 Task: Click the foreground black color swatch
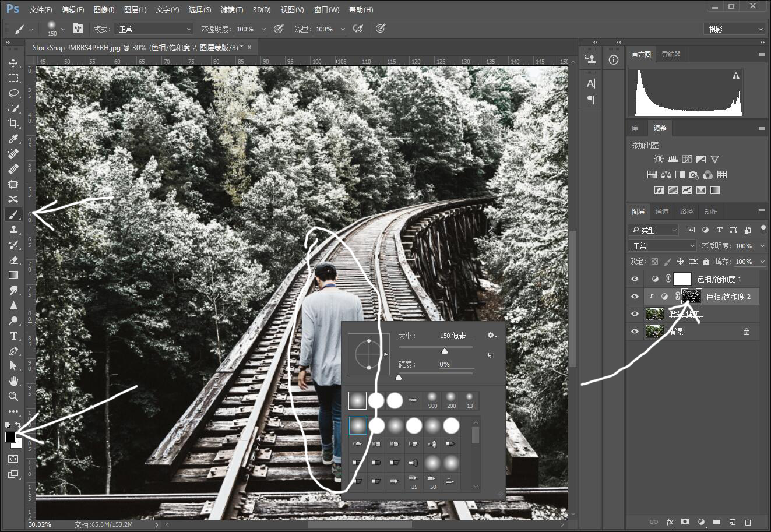10,438
